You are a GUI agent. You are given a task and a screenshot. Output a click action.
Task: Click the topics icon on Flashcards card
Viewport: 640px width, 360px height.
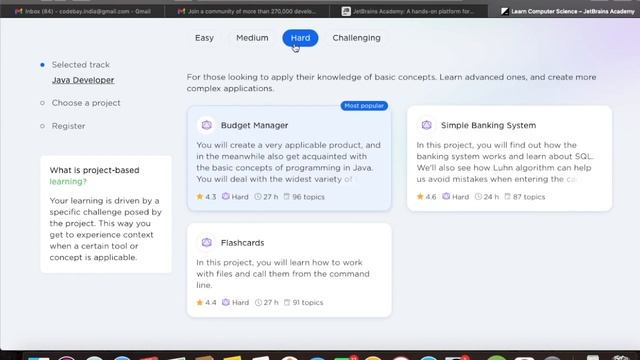(x=287, y=302)
